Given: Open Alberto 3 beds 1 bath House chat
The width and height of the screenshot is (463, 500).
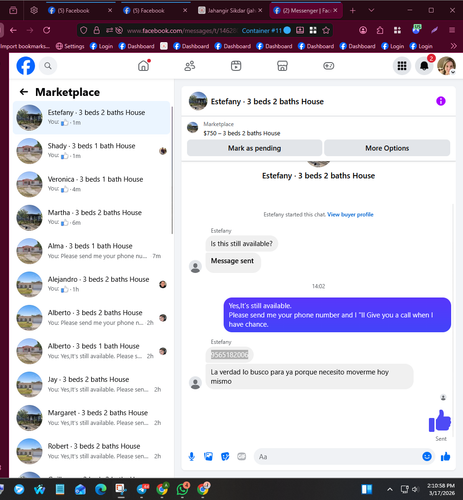Looking at the screenshot, I should pos(92,351).
